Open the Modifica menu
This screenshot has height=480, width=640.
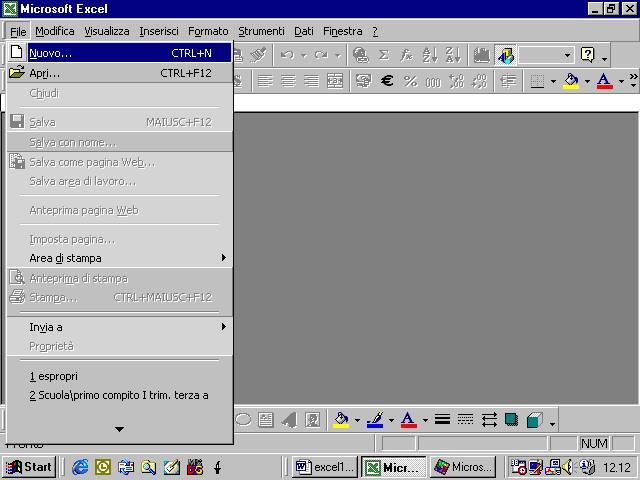pyautogui.click(x=55, y=31)
